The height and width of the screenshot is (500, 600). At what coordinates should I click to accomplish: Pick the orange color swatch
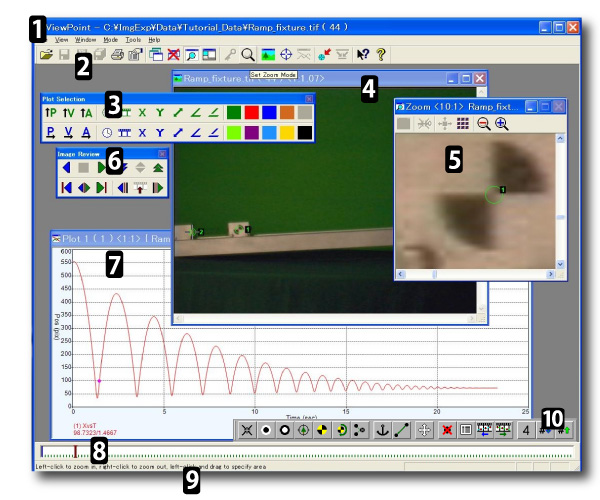click(x=287, y=113)
